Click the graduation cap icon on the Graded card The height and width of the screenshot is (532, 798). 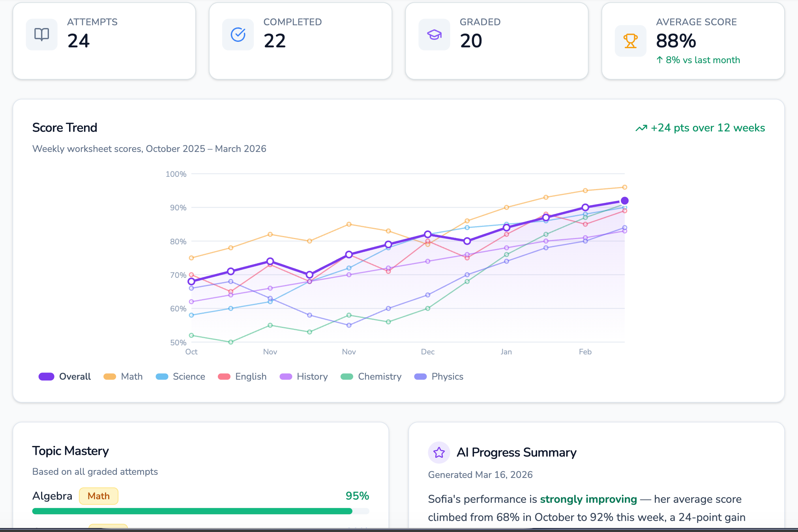coord(434,35)
